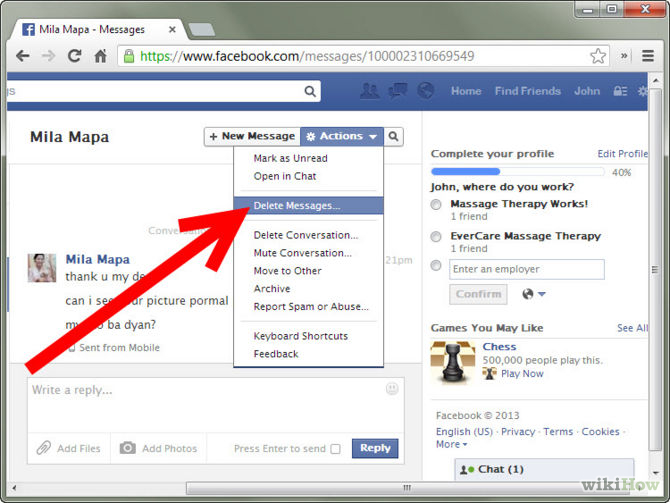Open the privacy globe dropdown near Confirm
Viewport: 670px width, 503px height.
534,294
